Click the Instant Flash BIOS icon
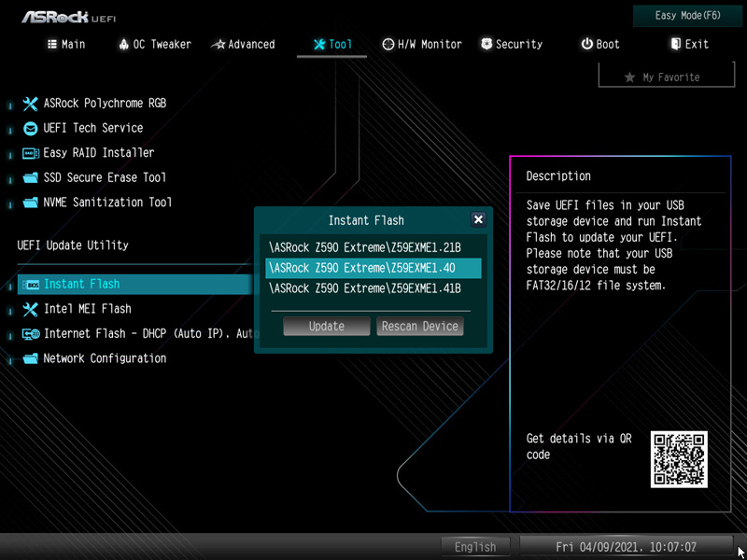This screenshot has height=560, width=747. pyautogui.click(x=31, y=285)
